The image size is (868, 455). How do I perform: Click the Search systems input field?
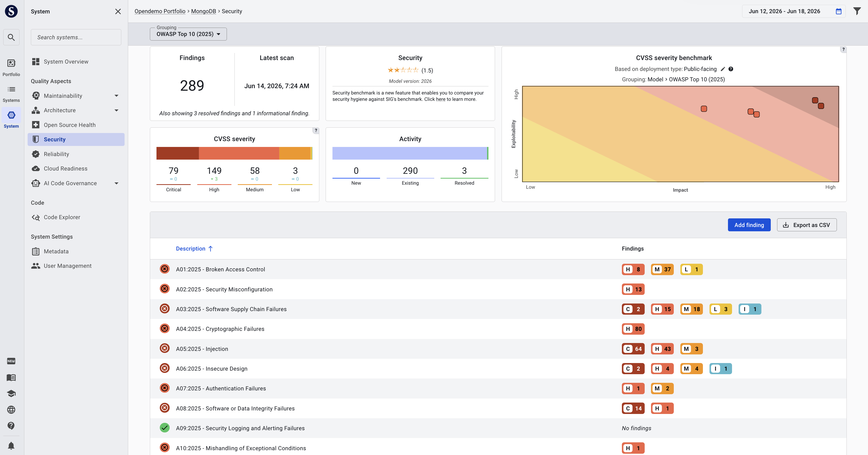tap(76, 37)
